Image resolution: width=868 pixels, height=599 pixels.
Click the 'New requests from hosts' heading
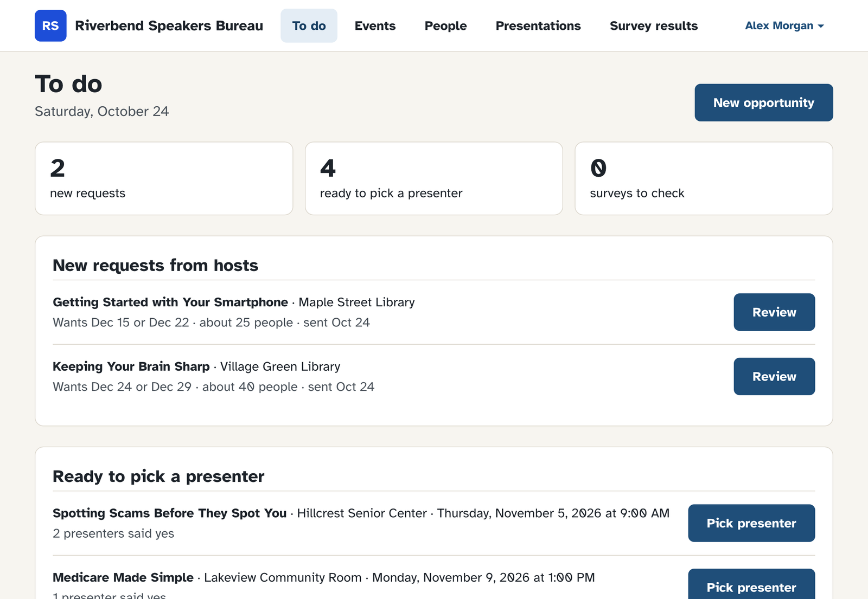[155, 265]
